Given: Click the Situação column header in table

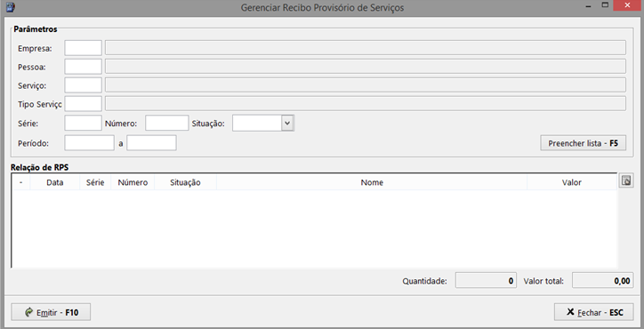Looking at the screenshot, I should pos(185,183).
